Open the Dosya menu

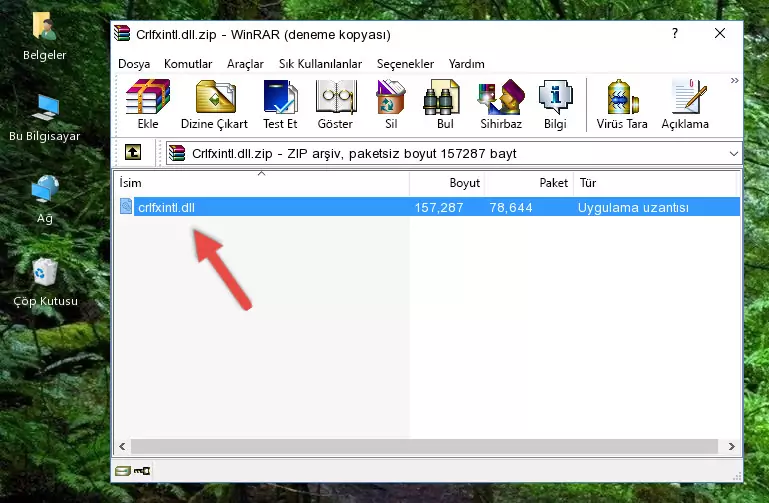134,64
